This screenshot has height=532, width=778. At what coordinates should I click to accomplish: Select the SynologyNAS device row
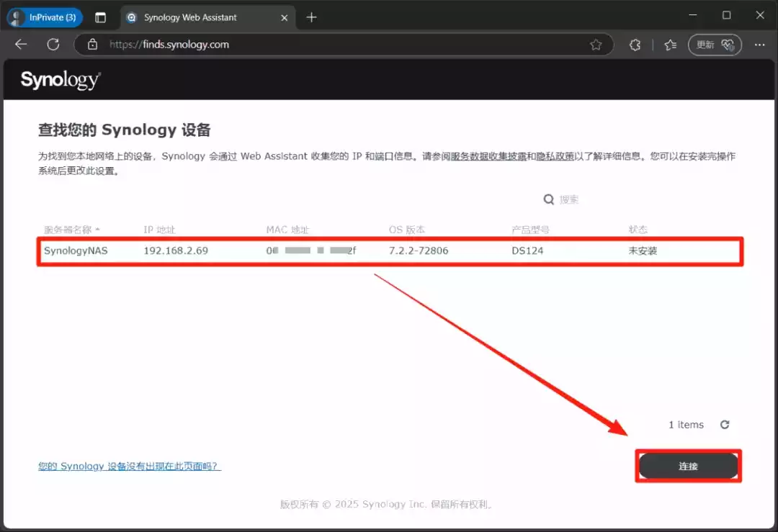(x=389, y=251)
